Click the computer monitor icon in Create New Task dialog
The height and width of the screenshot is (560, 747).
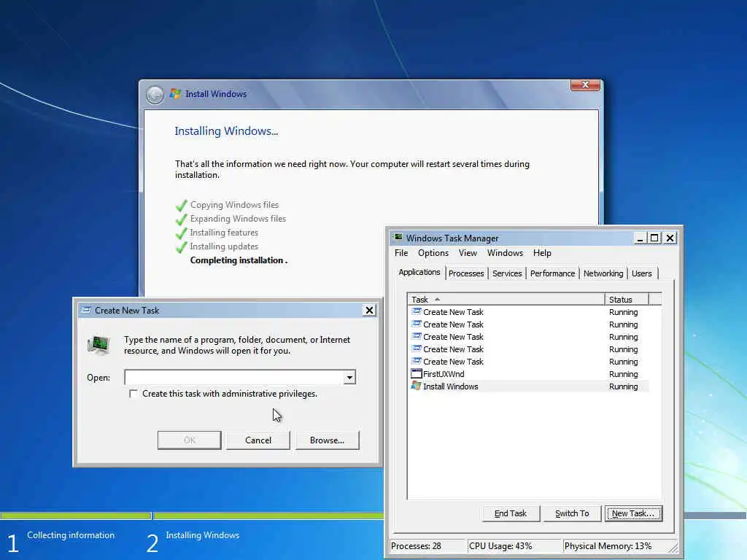[98, 344]
